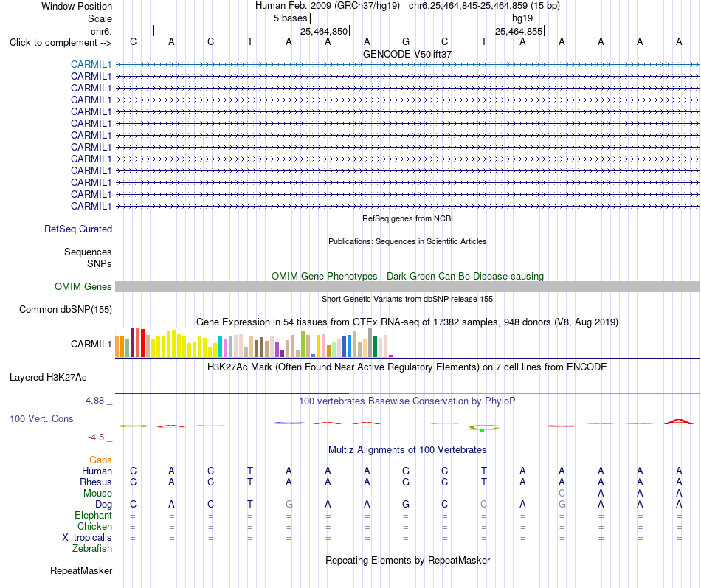Click the 'SNPs' track label
The image size is (701, 588).
point(100,264)
